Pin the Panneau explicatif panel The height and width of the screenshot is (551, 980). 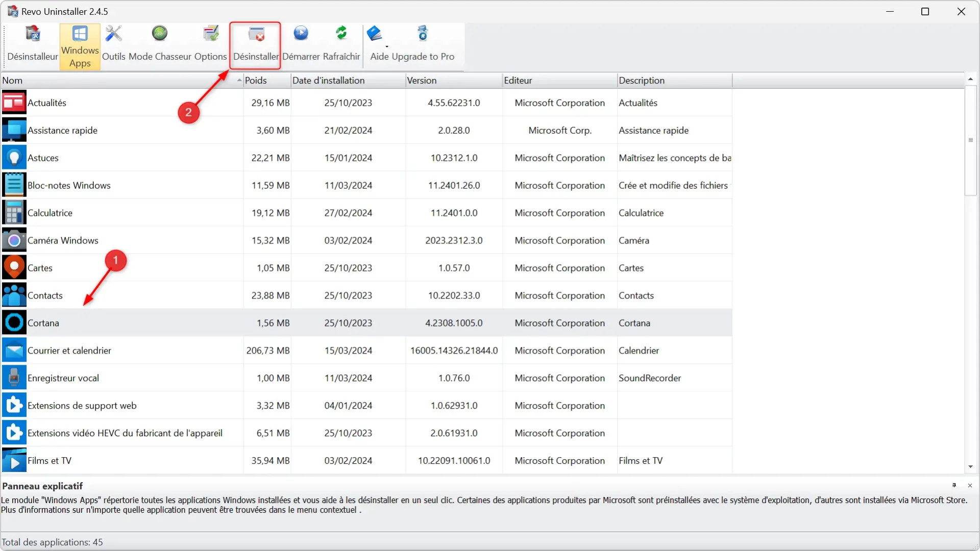954,485
